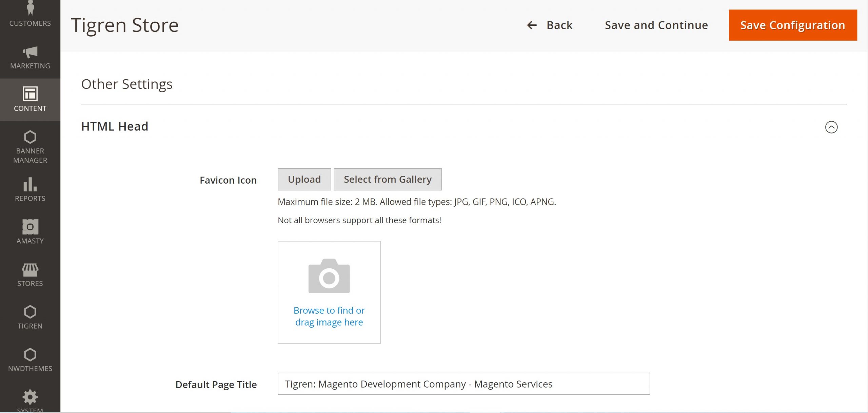The width and height of the screenshot is (868, 413).
Task: Click the Save Configuration button
Action: (x=793, y=25)
